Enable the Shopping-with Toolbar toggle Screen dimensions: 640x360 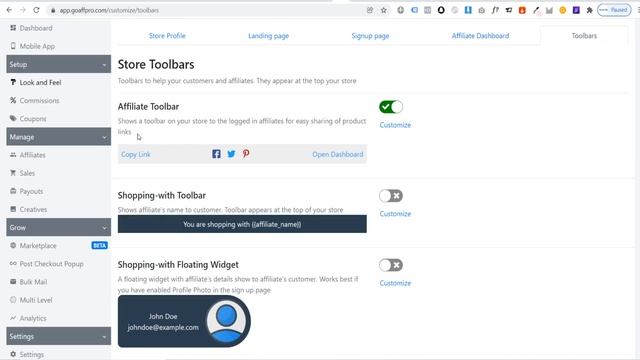(391, 196)
